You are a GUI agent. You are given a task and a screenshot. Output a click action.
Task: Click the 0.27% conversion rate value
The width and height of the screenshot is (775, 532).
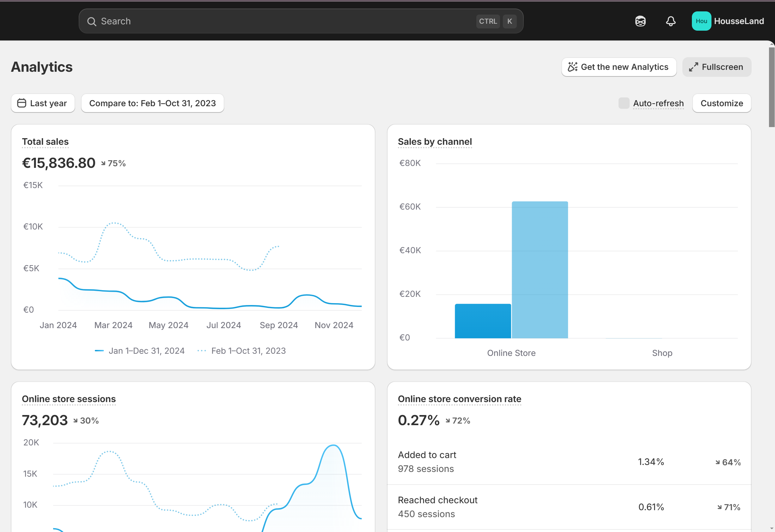click(419, 420)
